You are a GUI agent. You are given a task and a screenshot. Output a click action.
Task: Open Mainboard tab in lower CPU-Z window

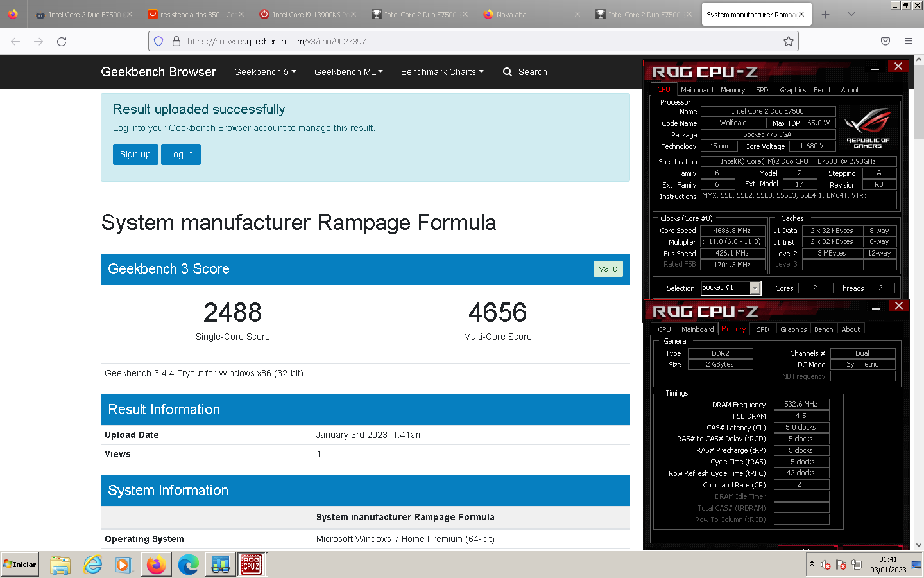click(697, 329)
